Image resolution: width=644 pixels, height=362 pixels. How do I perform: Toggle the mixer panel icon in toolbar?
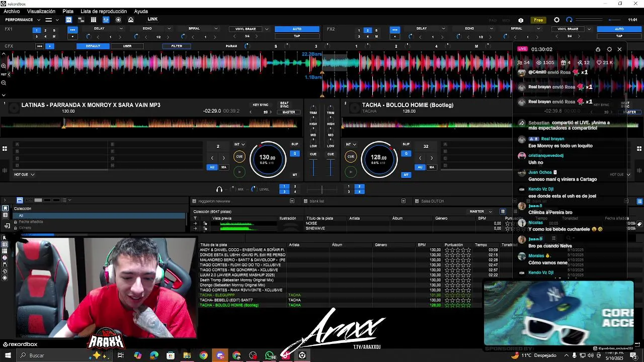[106, 20]
